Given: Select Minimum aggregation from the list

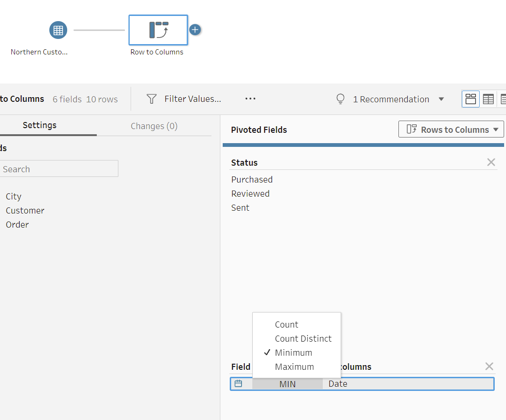Looking at the screenshot, I should [x=293, y=352].
